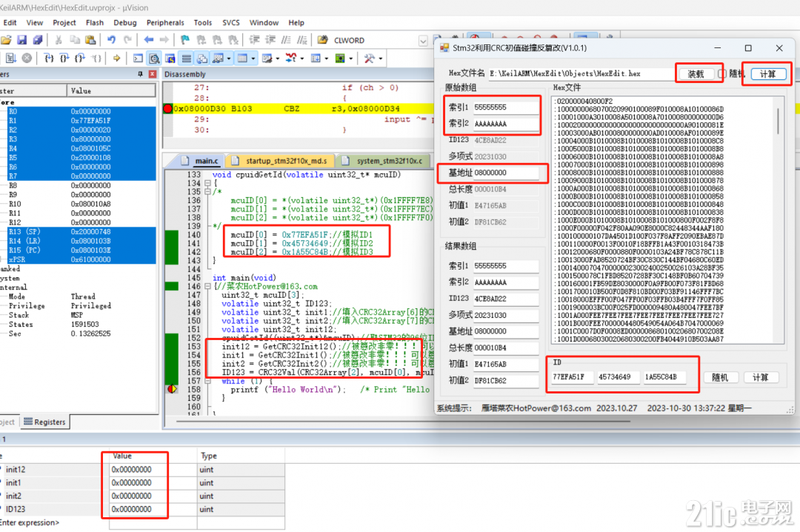
Task: Click the 计算 button in the ID row
Action: tap(760, 377)
